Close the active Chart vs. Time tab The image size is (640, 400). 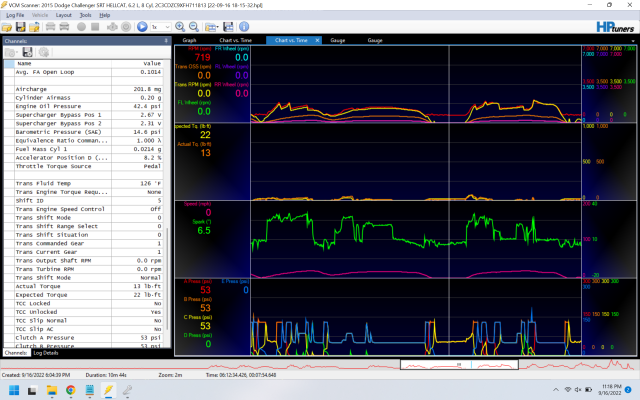tap(318, 40)
